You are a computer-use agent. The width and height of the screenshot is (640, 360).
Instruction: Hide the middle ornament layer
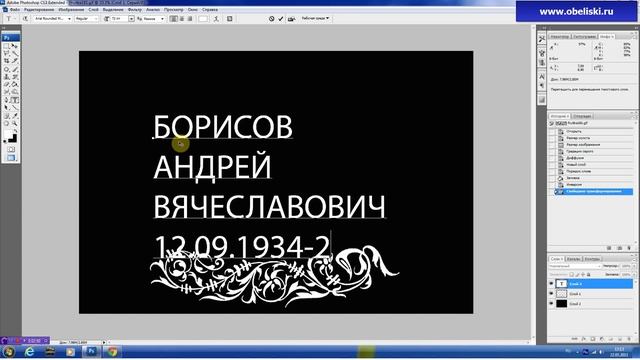click(x=551, y=293)
